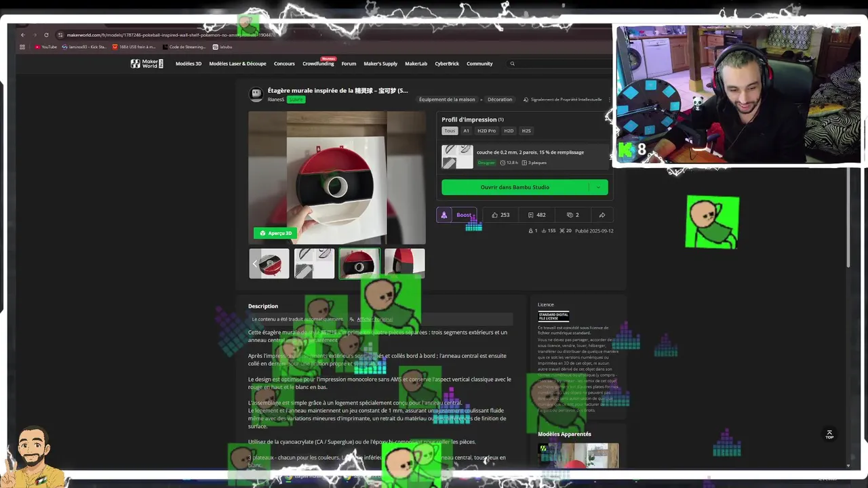Open the browser apps grid icon
This screenshot has width=868, height=488.
(22, 47)
